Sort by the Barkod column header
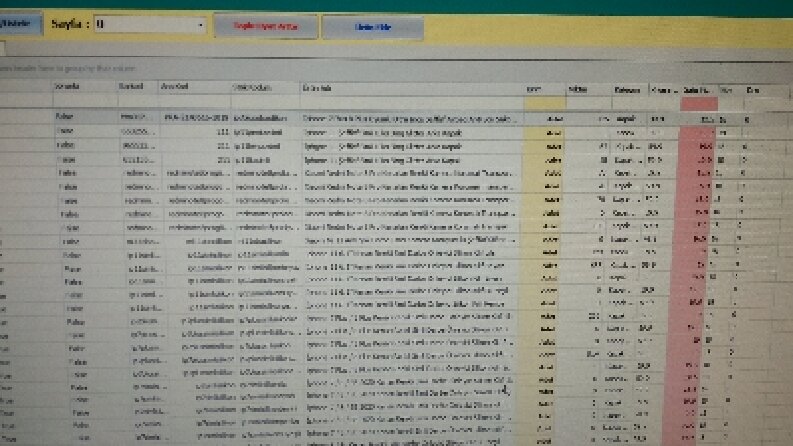The height and width of the screenshot is (446, 793). (138, 87)
